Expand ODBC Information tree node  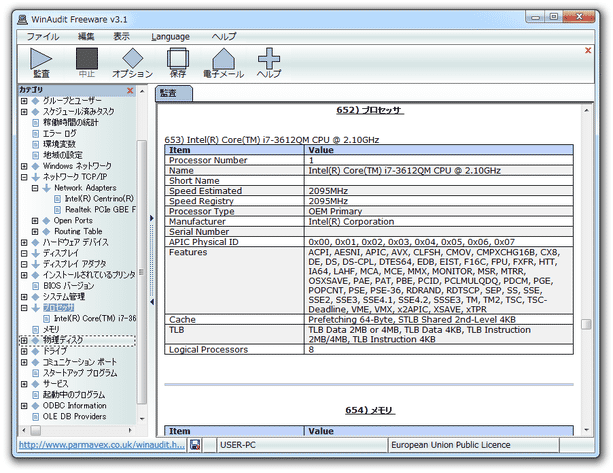pyautogui.click(x=24, y=406)
